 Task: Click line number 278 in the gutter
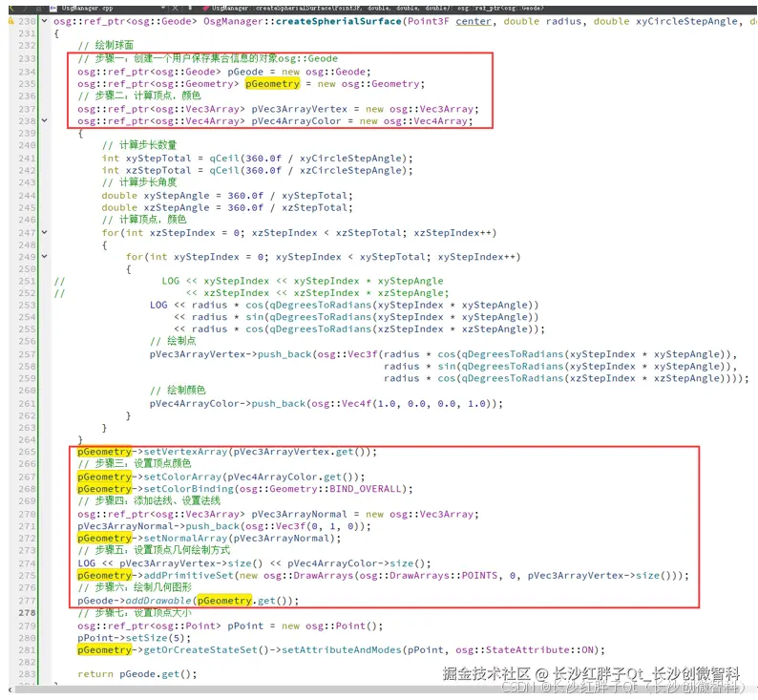tap(27, 612)
